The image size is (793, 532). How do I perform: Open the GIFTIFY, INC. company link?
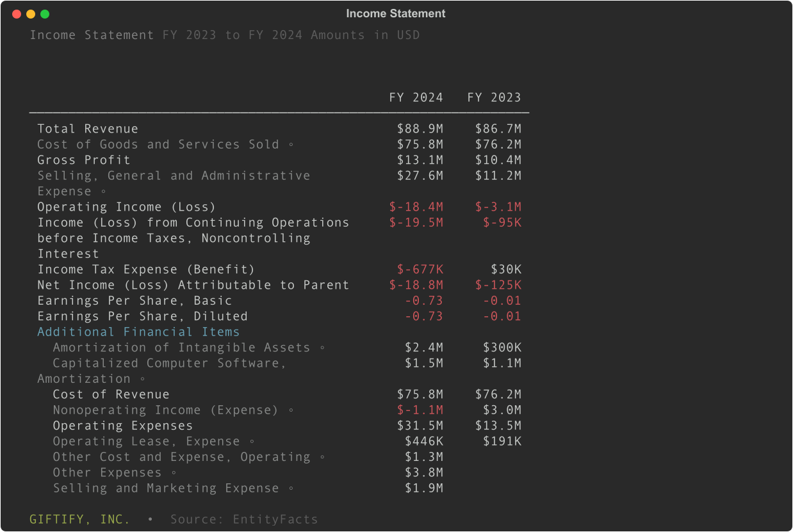coord(80,519)
